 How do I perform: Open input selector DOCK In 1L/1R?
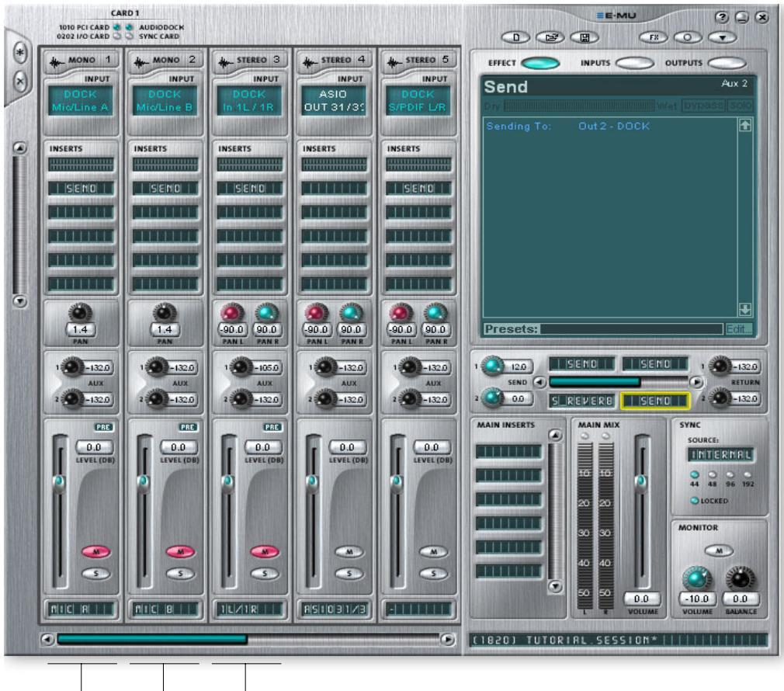click(x=249, y=100)
